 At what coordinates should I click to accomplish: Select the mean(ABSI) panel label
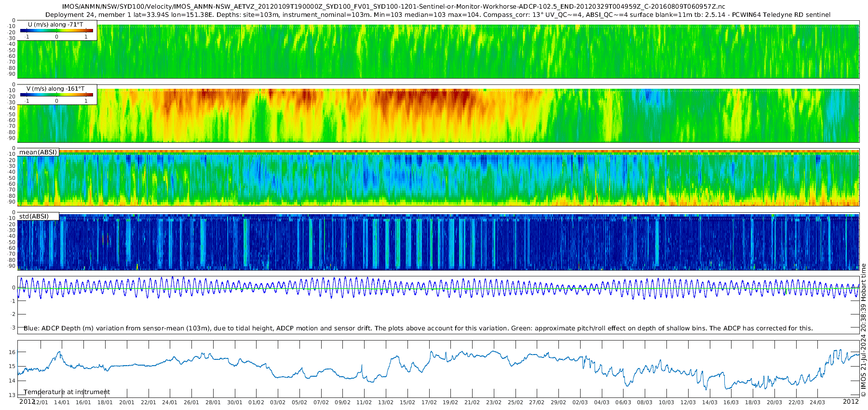coord(38,152)
